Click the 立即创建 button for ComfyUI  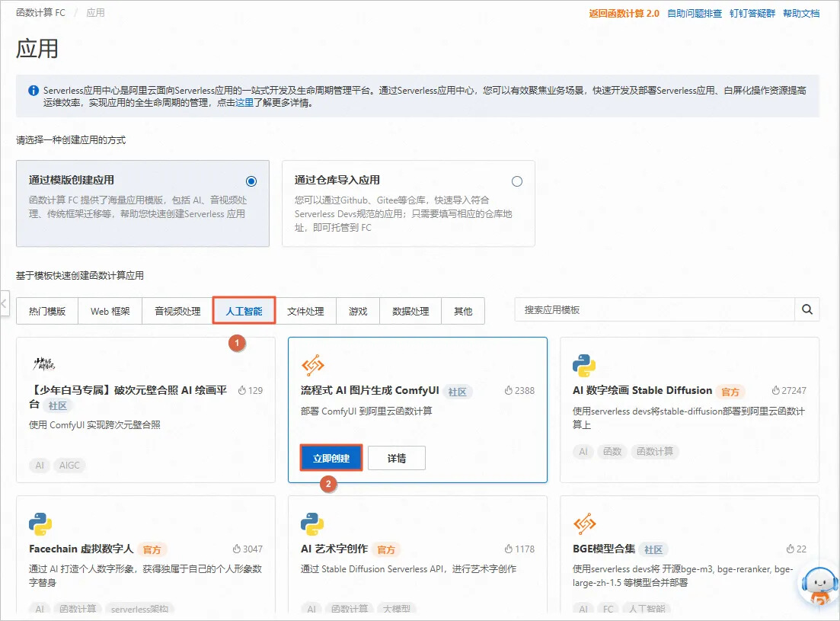click(331, 458)
